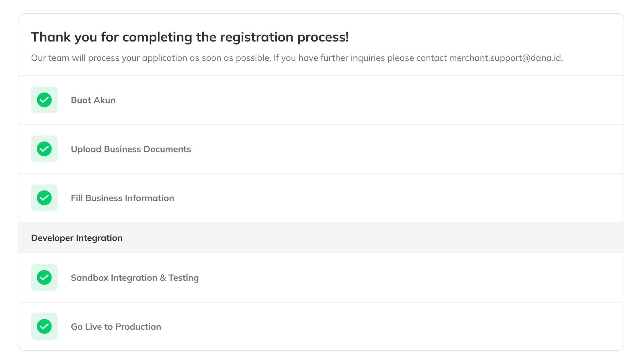642x364 pixels.
Task: Click the green checkmark beside Buat Akun
Action: (44, 100)
